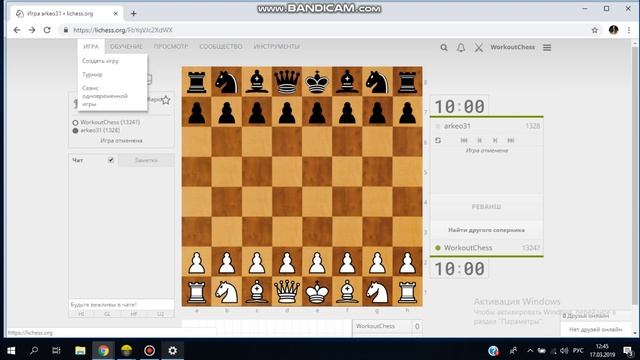The image size is (640, 360).
Task: Open Windows taskbar search
Action: pyautogui.click(x=34, y=350)
